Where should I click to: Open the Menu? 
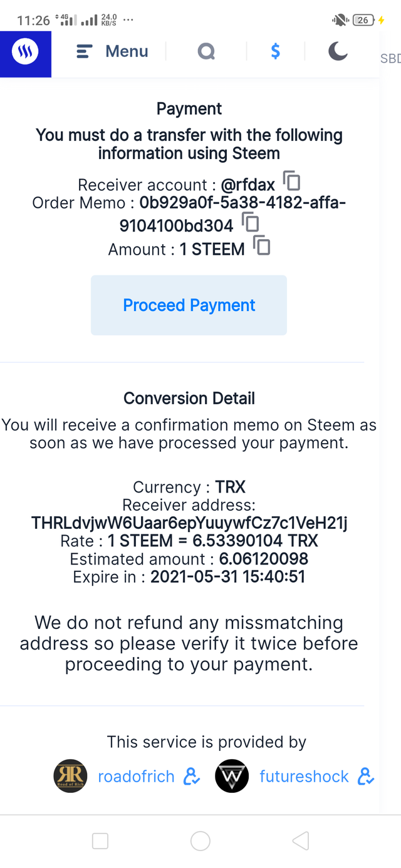tap(113, 51)
